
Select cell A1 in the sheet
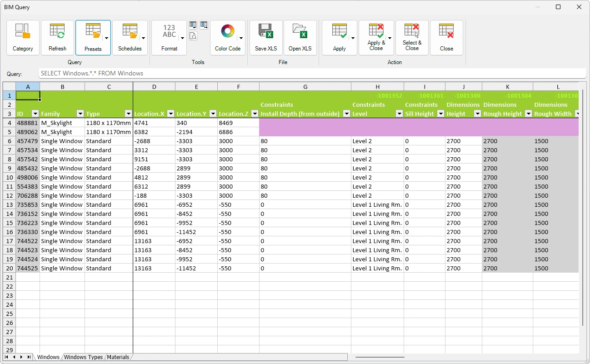click(28, 95)
